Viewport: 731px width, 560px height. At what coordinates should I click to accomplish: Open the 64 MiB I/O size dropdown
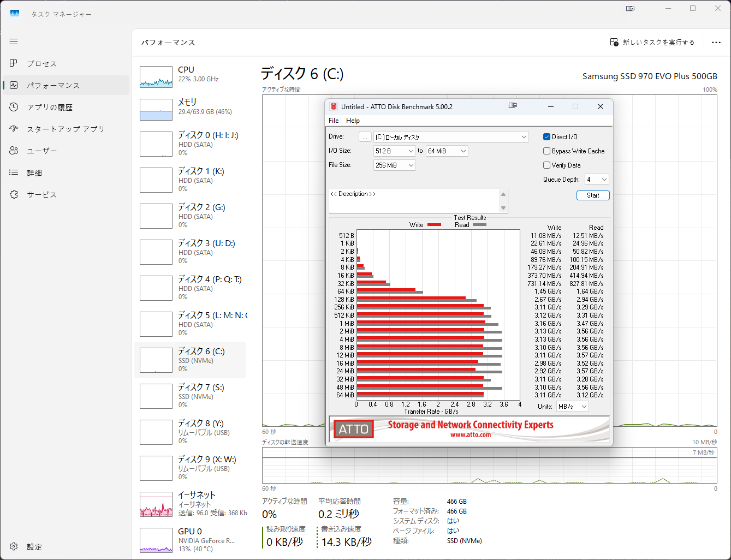(447, 151)
